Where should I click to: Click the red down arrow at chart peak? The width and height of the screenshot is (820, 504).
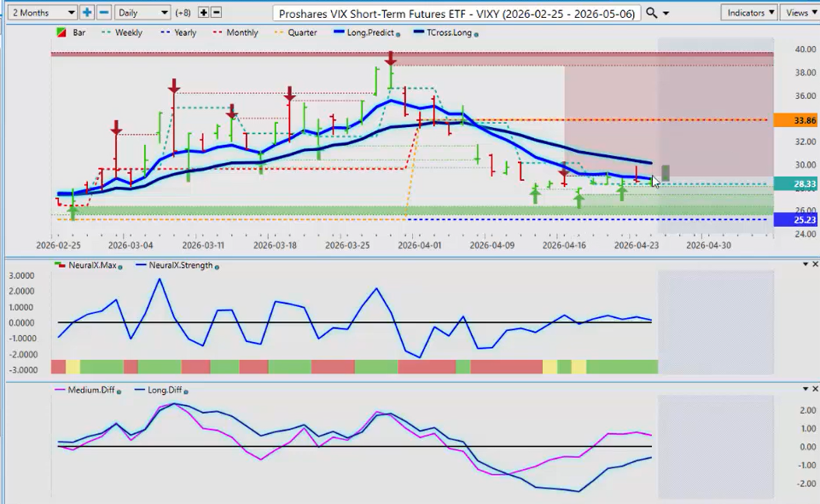[x=391, y=59]
